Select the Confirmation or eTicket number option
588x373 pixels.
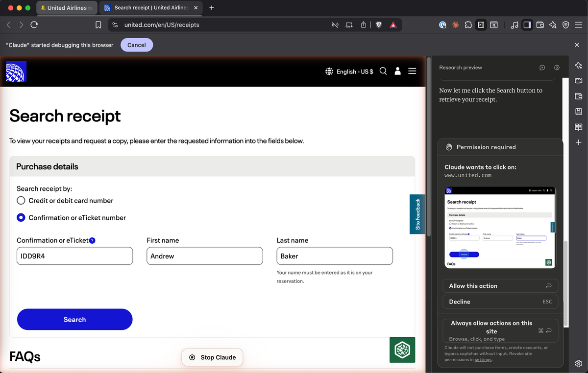click(x=21, y=217)
